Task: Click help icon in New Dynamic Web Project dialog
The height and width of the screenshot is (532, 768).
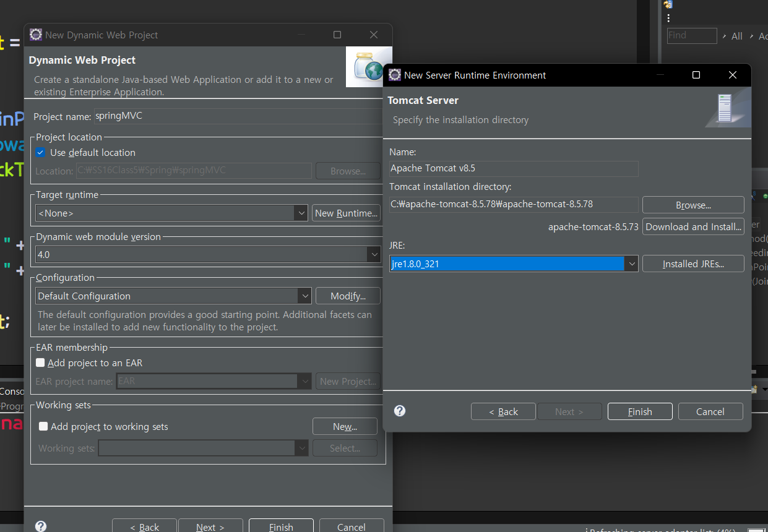Action: click(41, 526)
